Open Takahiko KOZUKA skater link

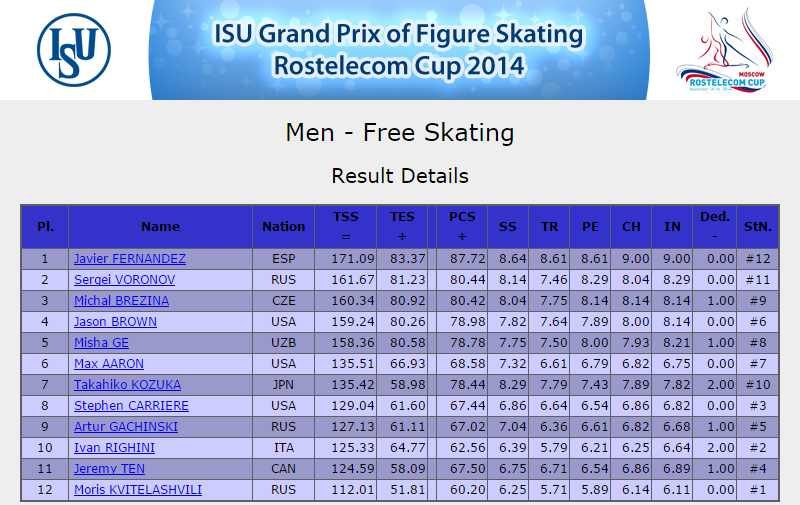[128, 384]
